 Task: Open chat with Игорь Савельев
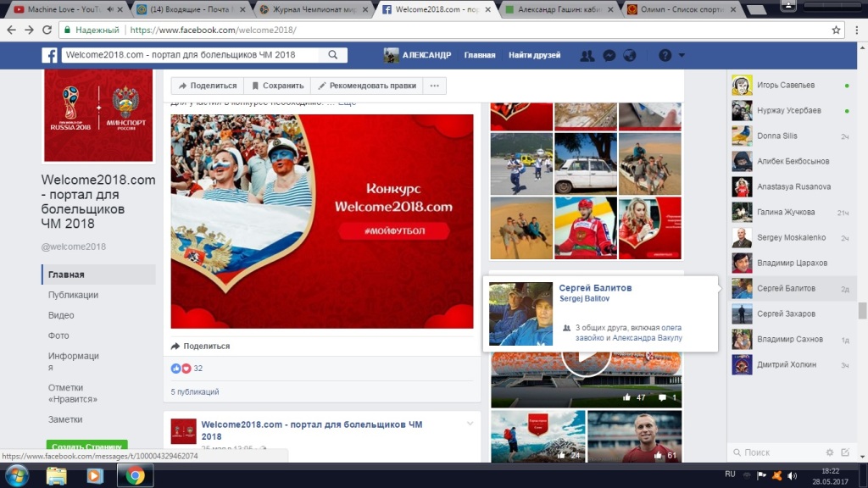pyautogui.click(x=791, y=86)
